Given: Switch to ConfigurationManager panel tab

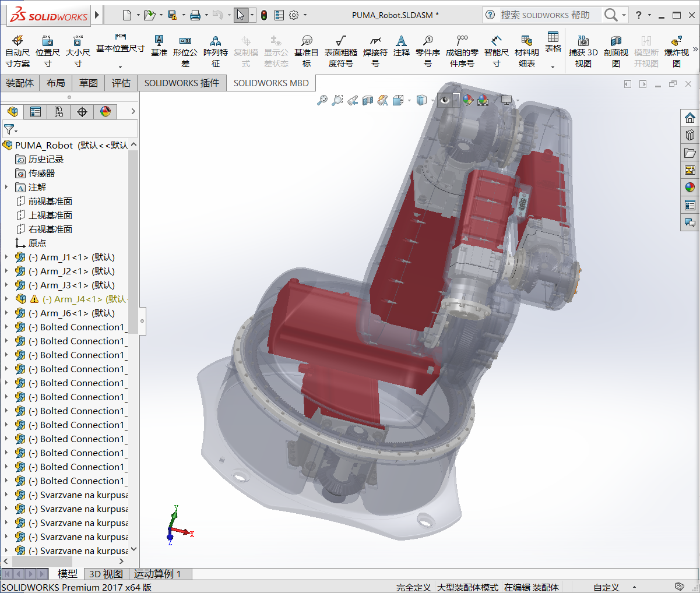Looking at the screenshot, I should coord(59,111).
